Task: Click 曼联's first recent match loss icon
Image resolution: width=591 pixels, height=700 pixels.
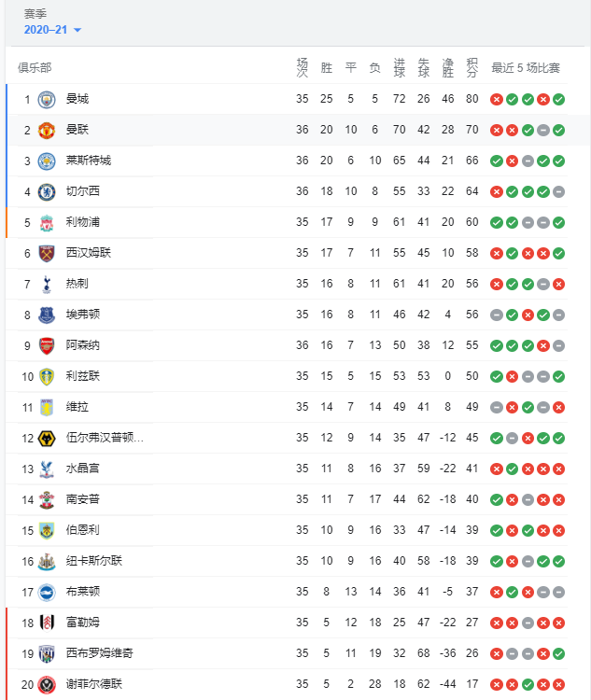Action: pos(497,131)
